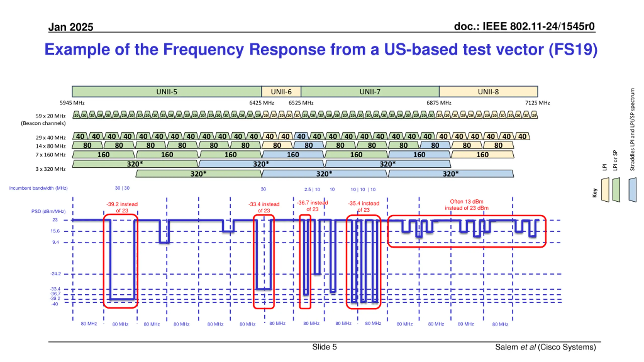Click the yellow LPI key swatch
Screen dimensions: 644x362
point(605,190)
